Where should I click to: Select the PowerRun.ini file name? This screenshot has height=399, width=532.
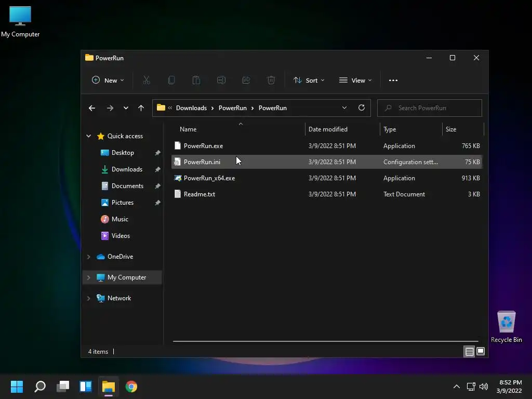coord(202,162)
